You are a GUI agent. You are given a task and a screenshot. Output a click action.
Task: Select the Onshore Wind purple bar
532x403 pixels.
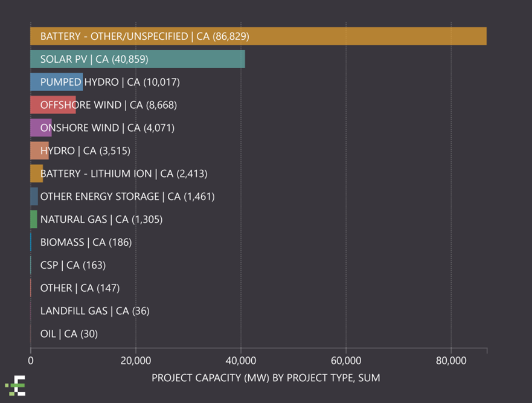click(x=40, y=128)
